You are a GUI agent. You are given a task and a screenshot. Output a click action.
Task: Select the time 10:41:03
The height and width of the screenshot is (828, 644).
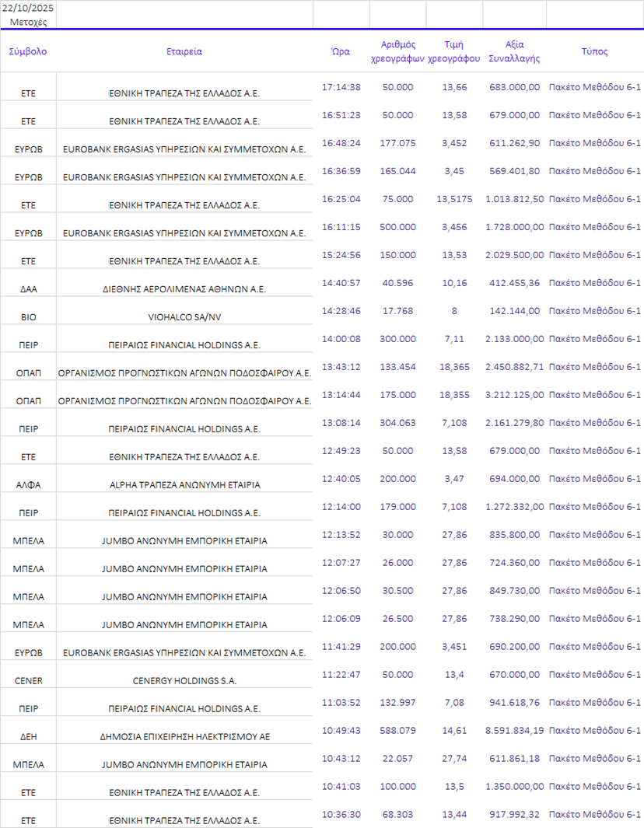[341, 787]
